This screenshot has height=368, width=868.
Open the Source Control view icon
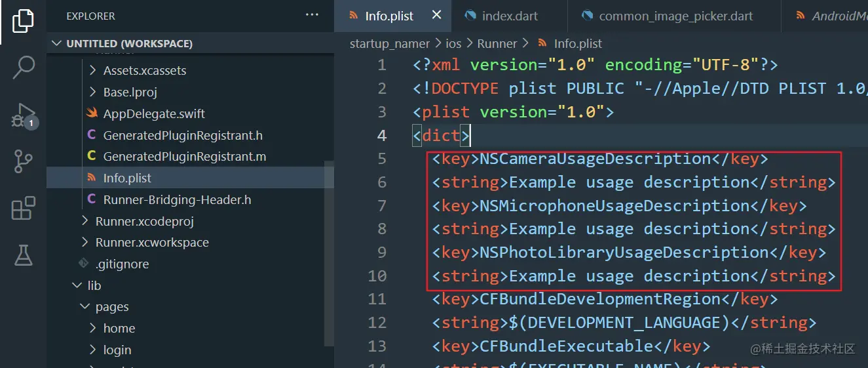pyautogui.click(x=23, y=161)
